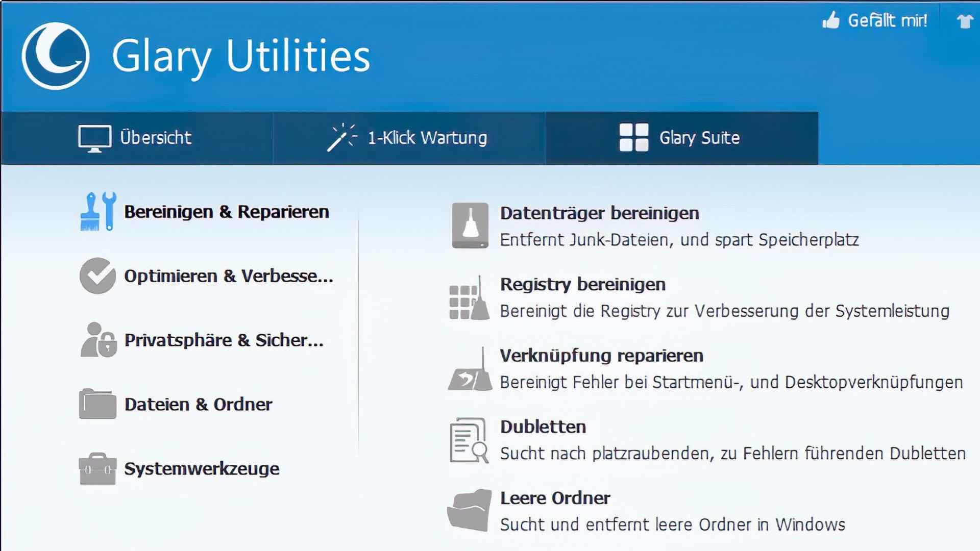Launch Registry bereinigen tool
Viewport: 980px width, 551px height.
tap(583, 284)
